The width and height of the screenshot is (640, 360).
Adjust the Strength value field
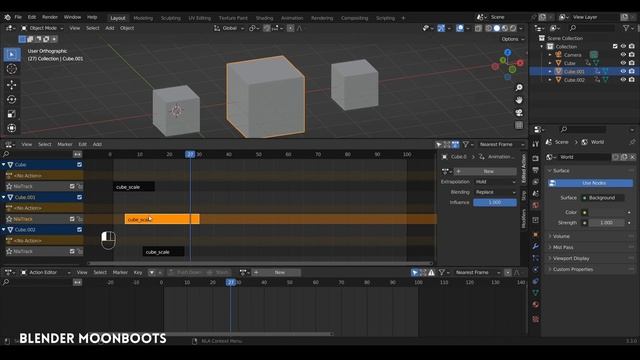[607, 223]
